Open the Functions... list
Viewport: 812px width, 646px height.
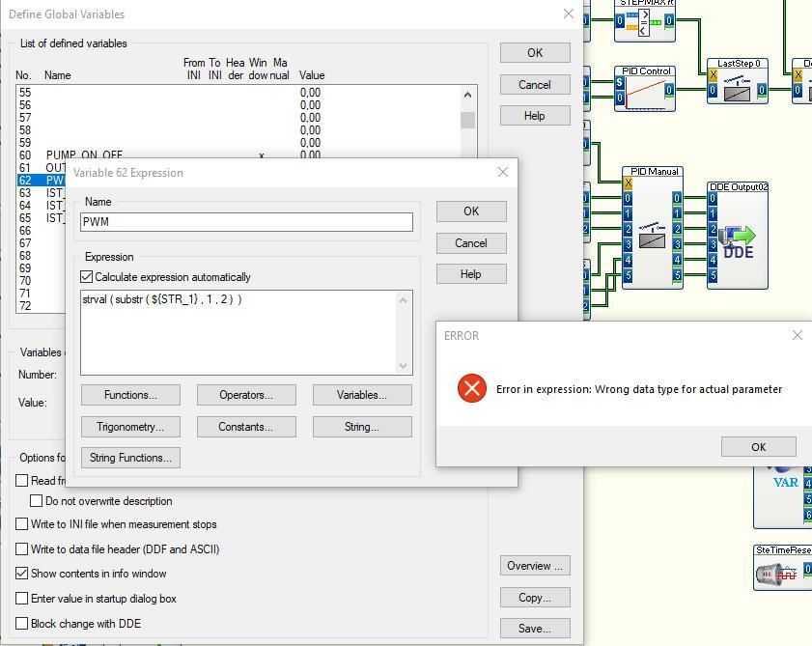130,395
